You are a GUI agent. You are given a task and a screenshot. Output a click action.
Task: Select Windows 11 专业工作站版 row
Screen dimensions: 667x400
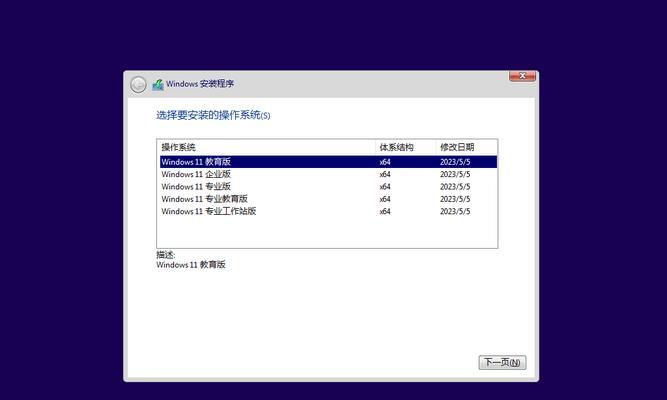pyautogui.click(x=328, y=211)
